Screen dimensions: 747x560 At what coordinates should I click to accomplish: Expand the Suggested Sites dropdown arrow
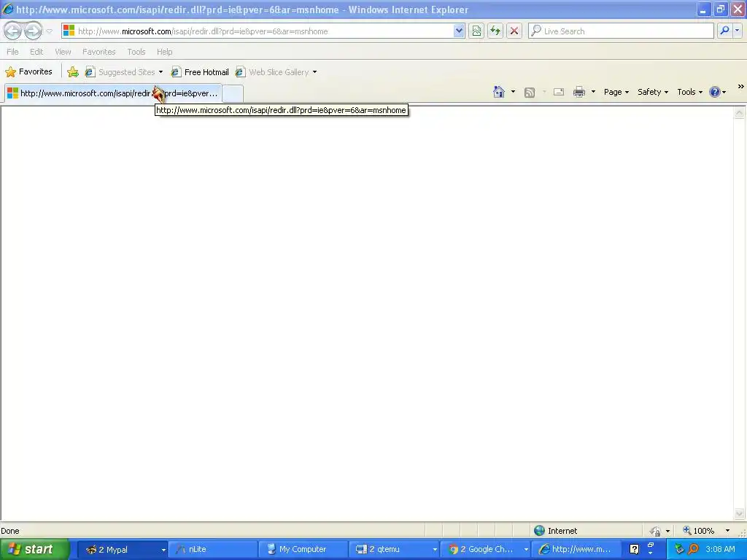(x=160, y=72)
